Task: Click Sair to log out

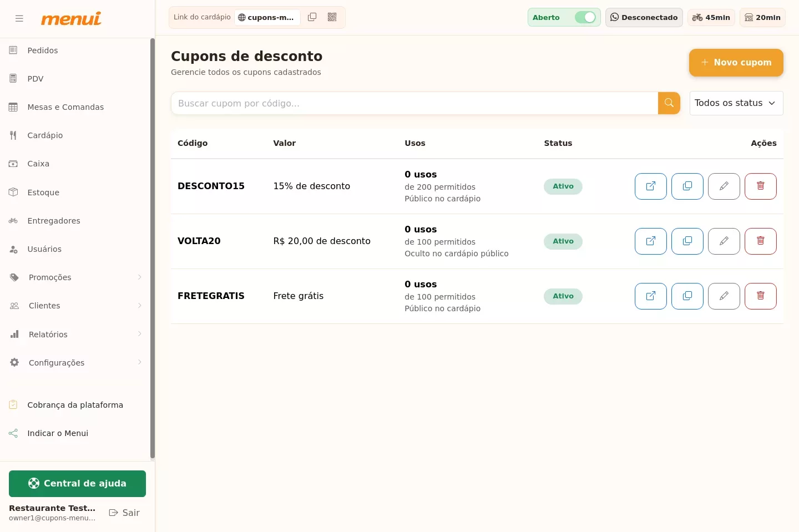Action: tap(124, 513)
